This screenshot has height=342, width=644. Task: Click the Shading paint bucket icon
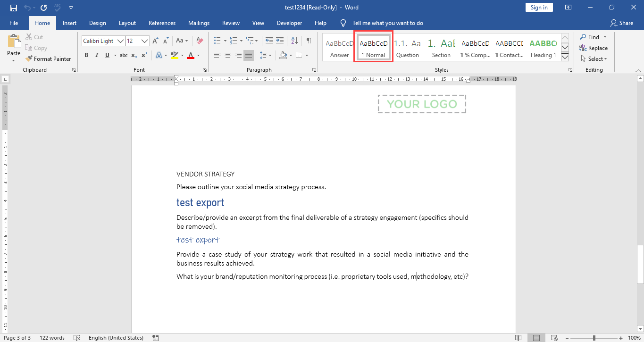click(x=283, y=55)
